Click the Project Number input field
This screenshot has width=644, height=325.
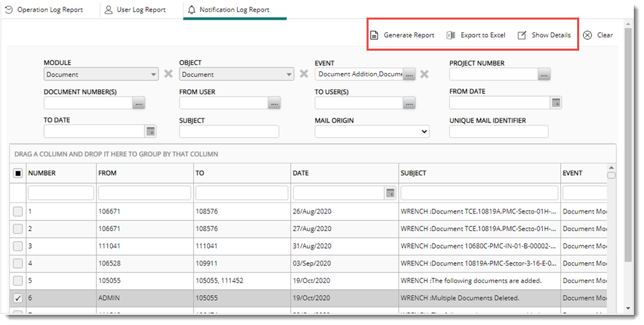pyautogui.click(x=493, y=74)
